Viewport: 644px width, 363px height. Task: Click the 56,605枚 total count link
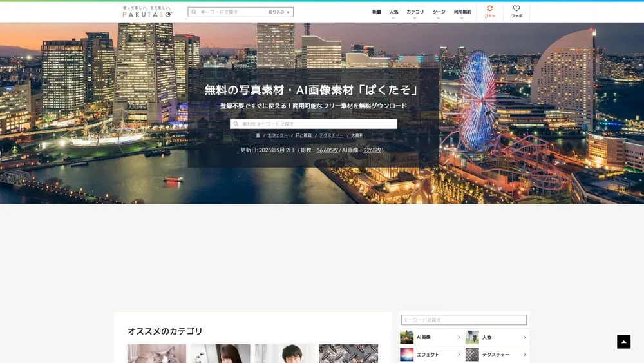[x=327, y=150]
